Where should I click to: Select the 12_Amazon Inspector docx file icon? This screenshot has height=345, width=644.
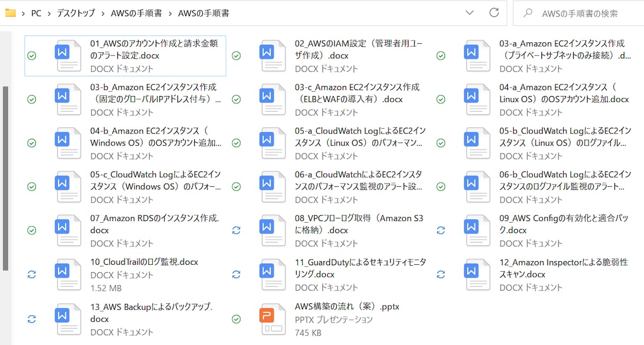point(478,274)
